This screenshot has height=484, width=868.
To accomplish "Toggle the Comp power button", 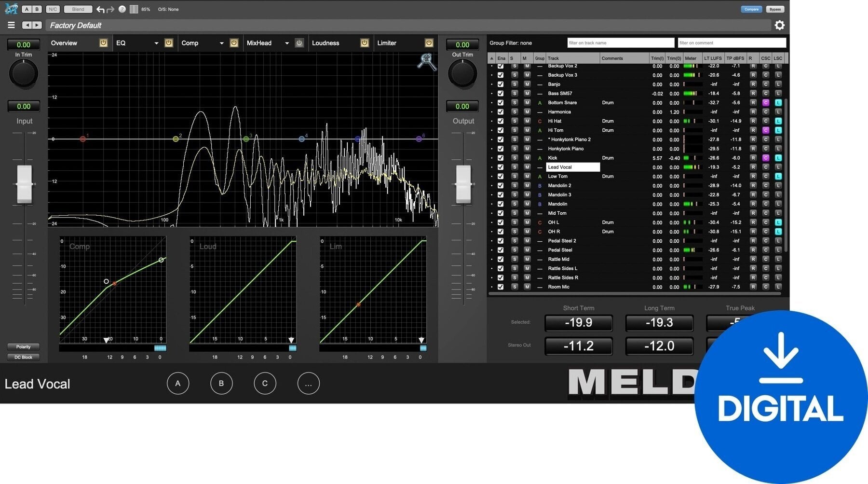I will [234, 43].
